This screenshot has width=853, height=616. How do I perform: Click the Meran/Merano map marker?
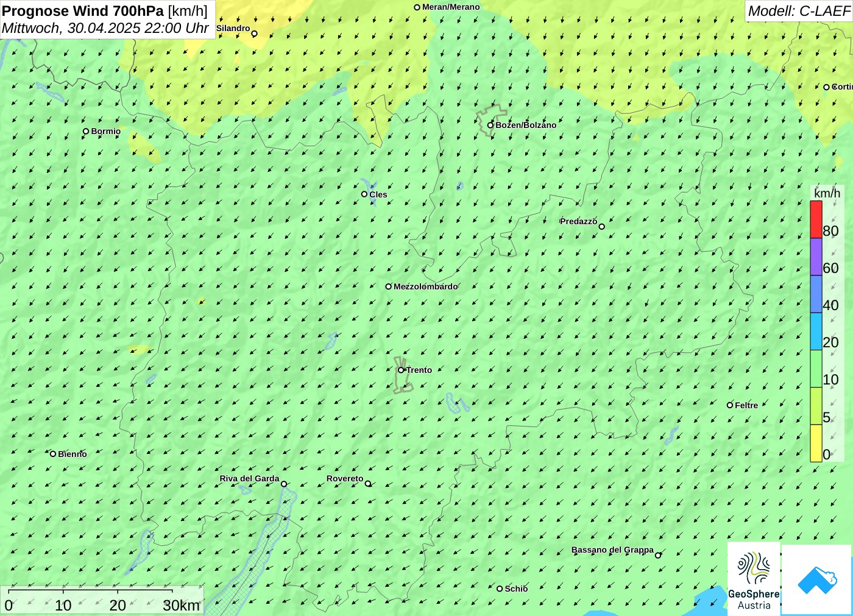coord(417,7)
